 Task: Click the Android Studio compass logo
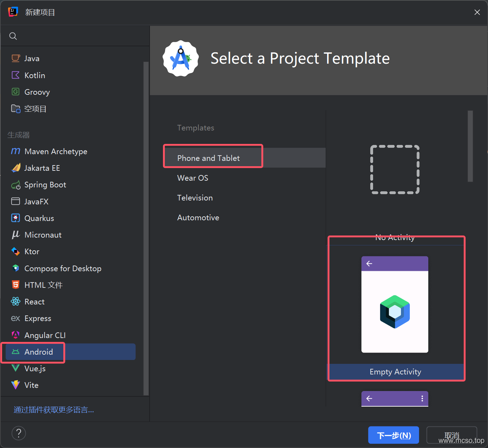point(181,58)
